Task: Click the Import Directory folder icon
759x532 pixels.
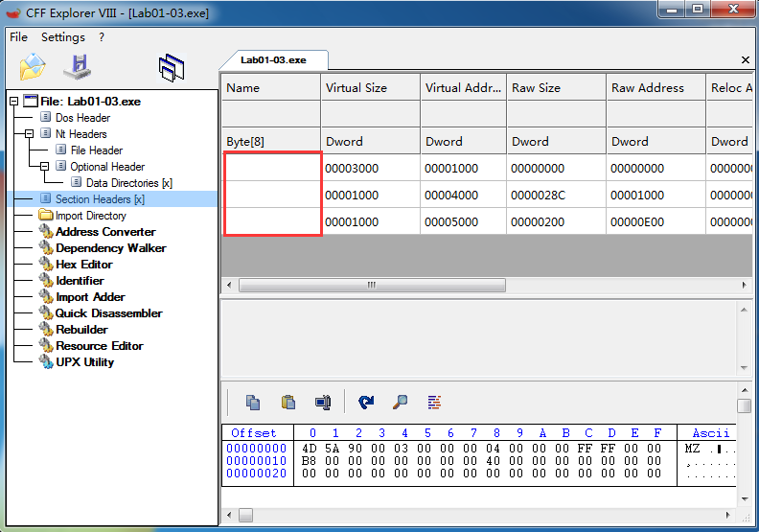Action: [x=46, y=215]
